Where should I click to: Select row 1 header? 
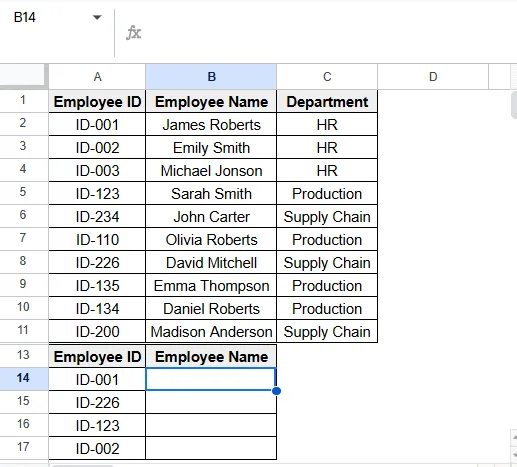(23, 100)
